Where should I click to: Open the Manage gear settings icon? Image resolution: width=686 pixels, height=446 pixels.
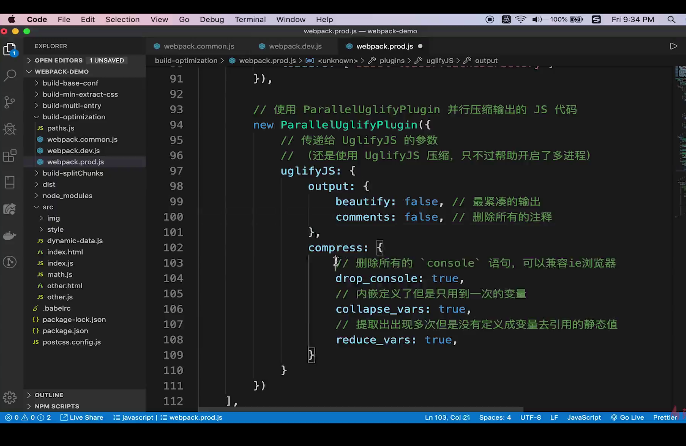pos(10,397)
